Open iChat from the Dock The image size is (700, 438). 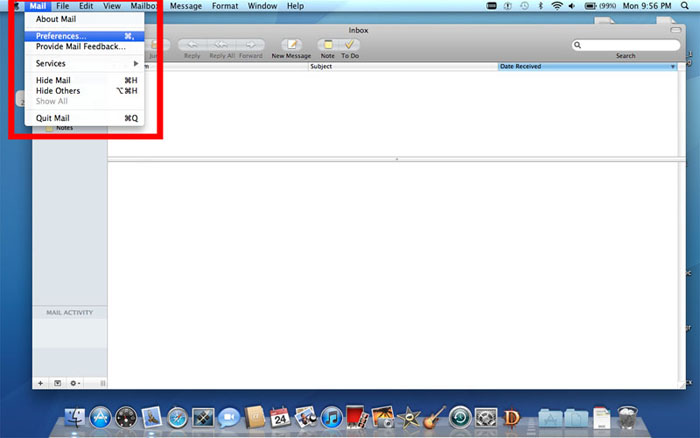pos(229,418)
